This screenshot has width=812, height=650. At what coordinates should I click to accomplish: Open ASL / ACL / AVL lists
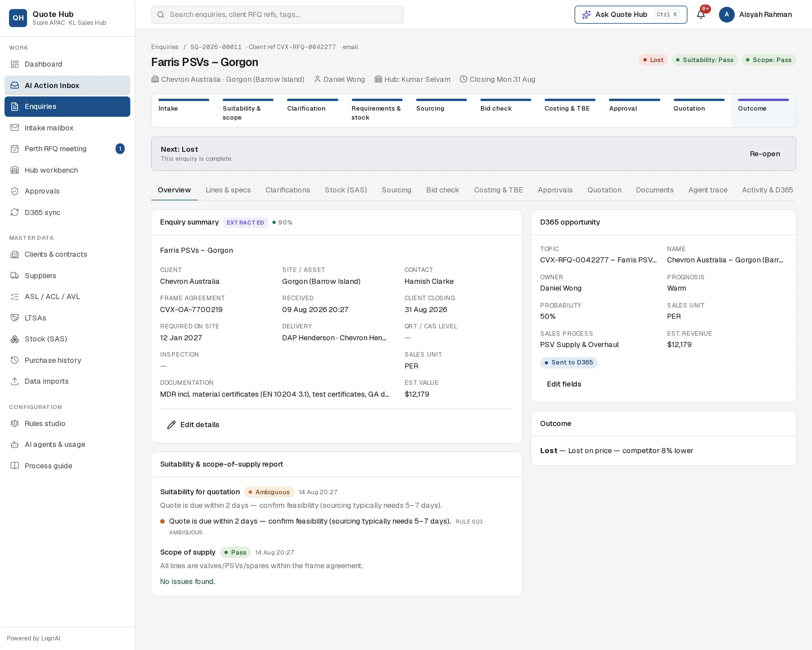tap(67, 296)
